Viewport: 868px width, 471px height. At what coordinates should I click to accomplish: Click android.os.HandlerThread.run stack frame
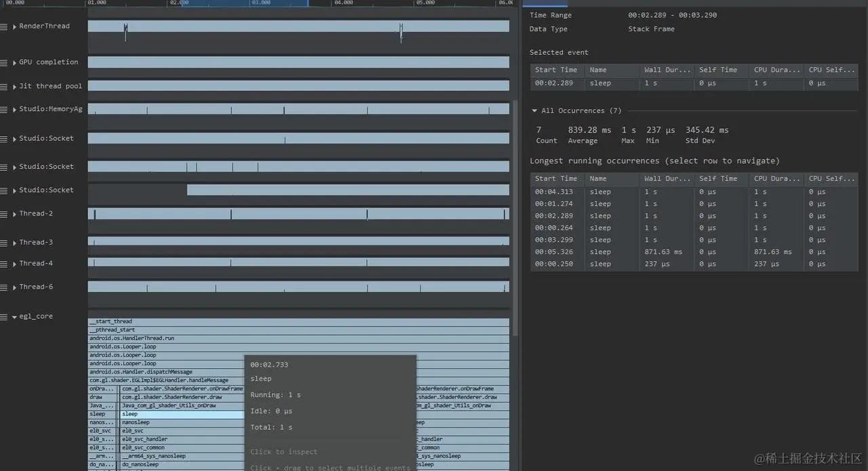298,338
